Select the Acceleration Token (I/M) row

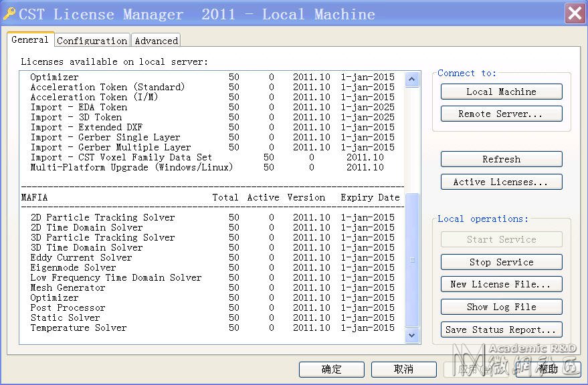coord(212,98)
